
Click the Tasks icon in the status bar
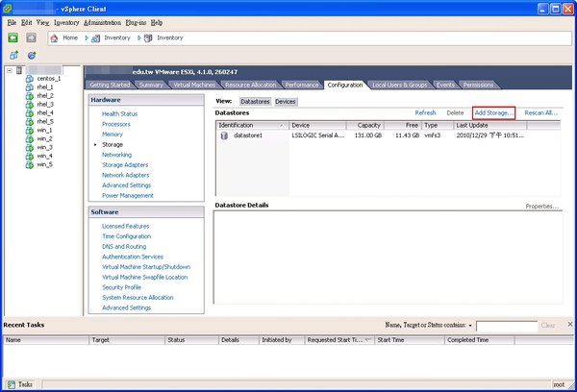(12, 384)
